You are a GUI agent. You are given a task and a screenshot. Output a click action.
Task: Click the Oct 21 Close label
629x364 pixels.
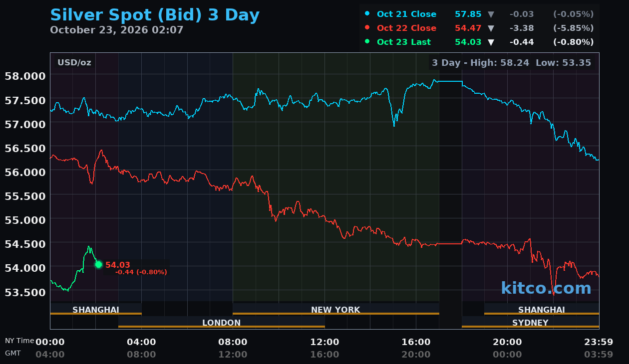[x=406, y=14]
